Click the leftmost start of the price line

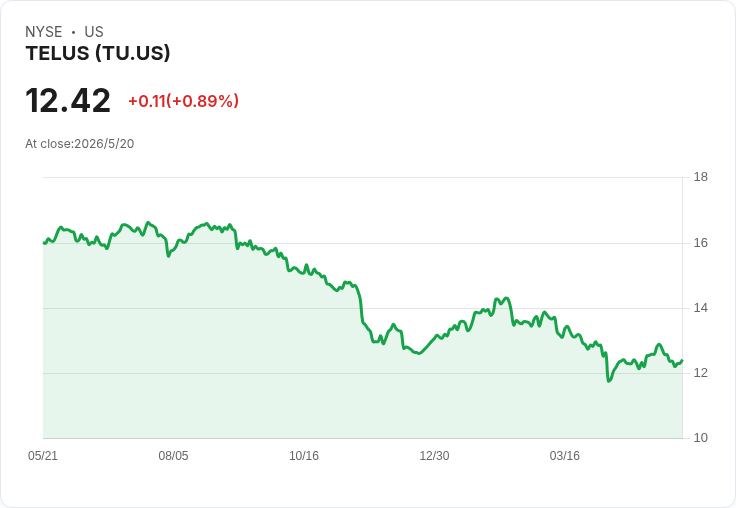44,243
